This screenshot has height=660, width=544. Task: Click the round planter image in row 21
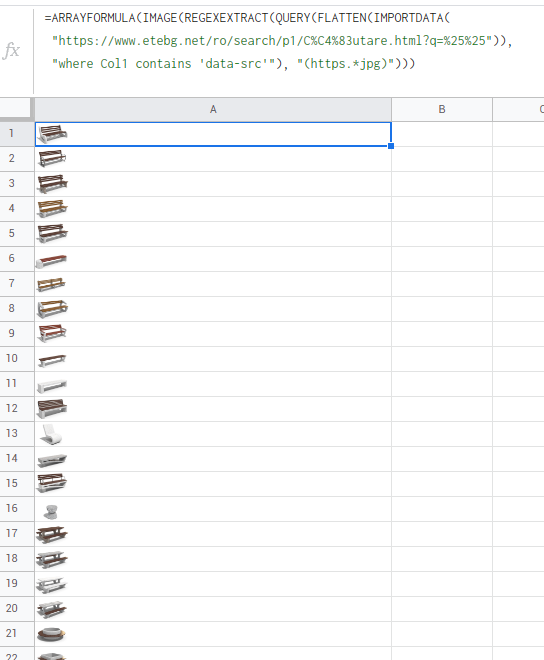(51, 634)
